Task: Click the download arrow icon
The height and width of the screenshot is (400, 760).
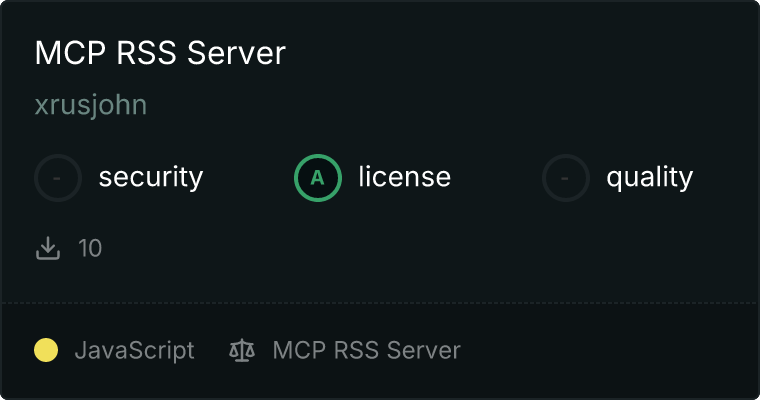Action: [48, 248]
